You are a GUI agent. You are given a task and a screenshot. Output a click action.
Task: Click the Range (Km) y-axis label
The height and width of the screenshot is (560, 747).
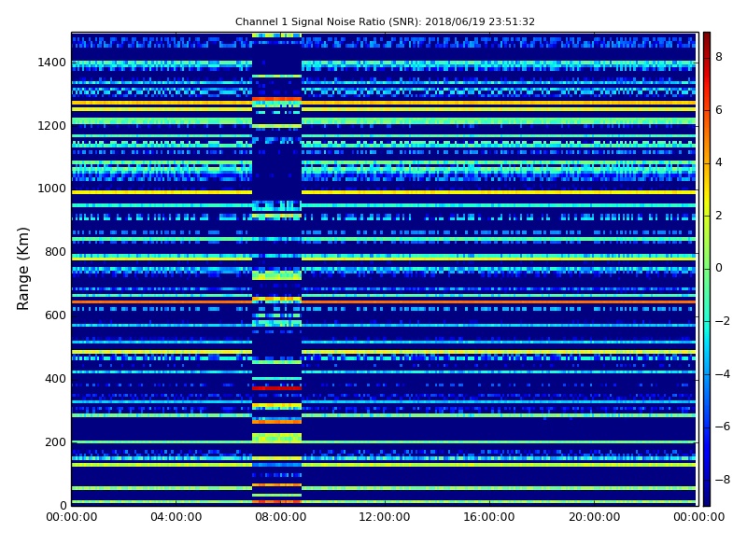[22, 269]
